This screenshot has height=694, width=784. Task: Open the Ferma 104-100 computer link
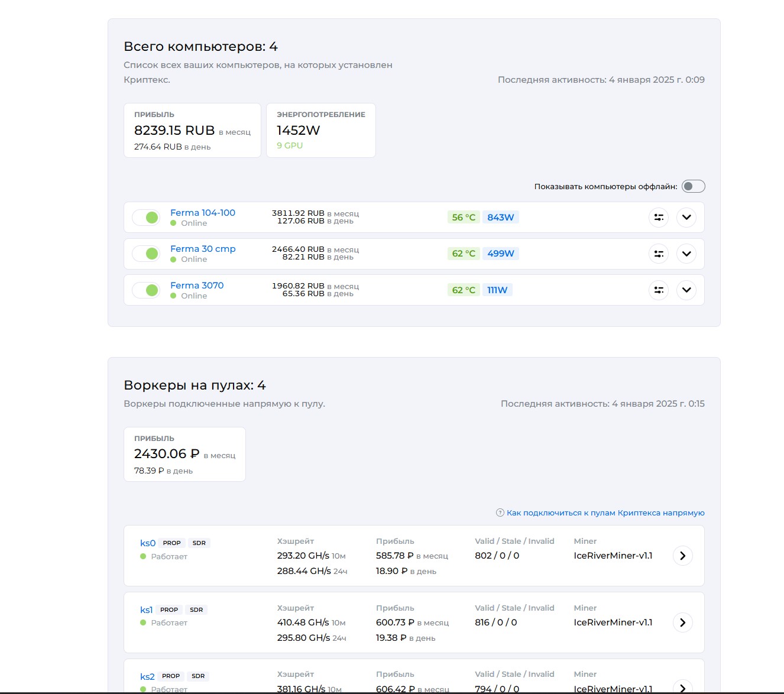click(203, 213)
